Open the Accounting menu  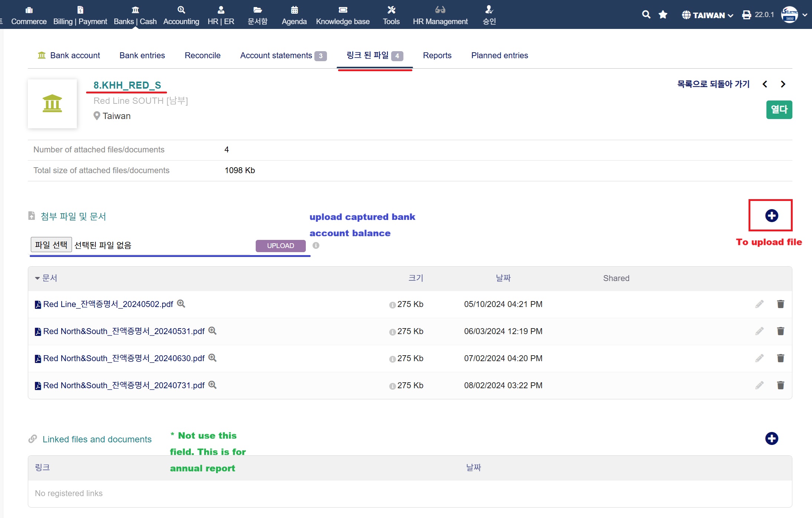click(181, 15)
